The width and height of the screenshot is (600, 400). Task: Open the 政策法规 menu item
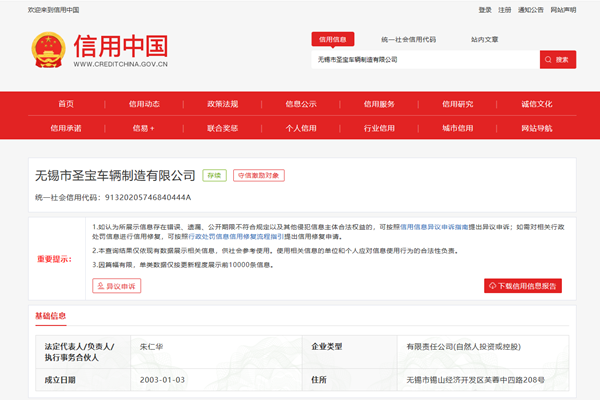223,104
